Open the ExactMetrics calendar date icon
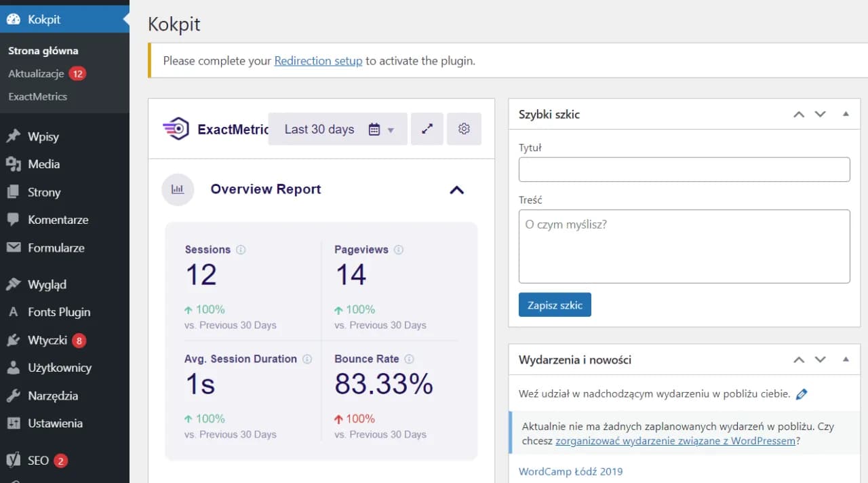 pyautogui.click(x=375, y=129)
